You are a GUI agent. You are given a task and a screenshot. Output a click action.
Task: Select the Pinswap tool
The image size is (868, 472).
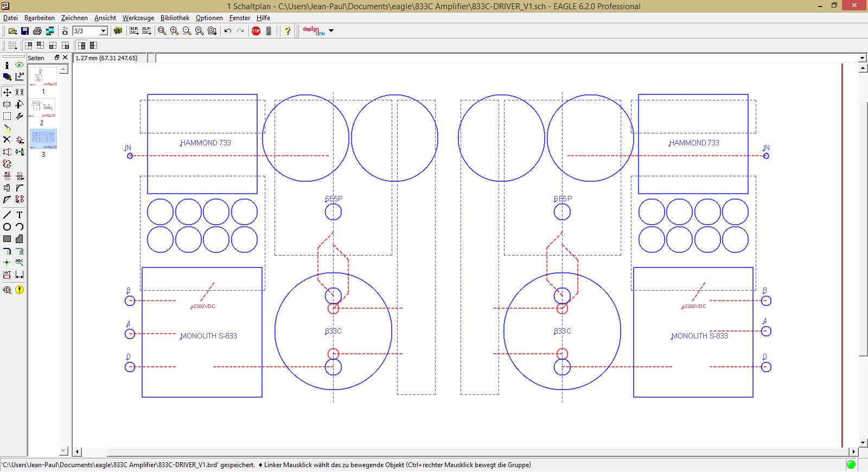click(x=7, y=152)
